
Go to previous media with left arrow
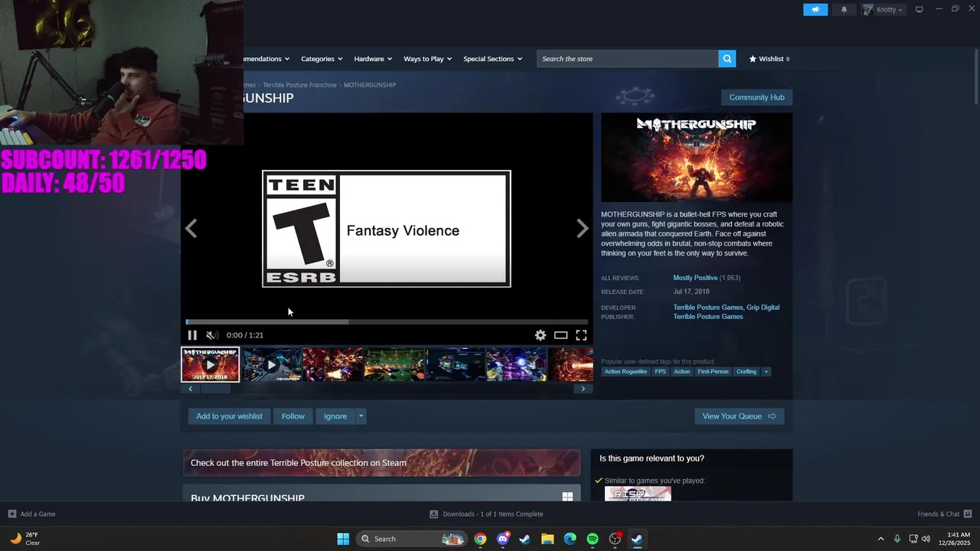(x=191, y=228)
